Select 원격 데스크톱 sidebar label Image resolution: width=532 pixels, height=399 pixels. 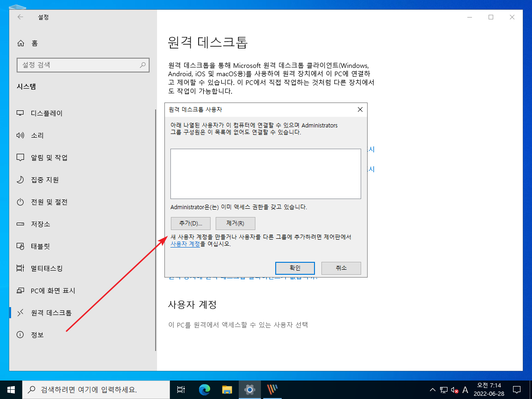pyautogui.click(x=51, y=313)
